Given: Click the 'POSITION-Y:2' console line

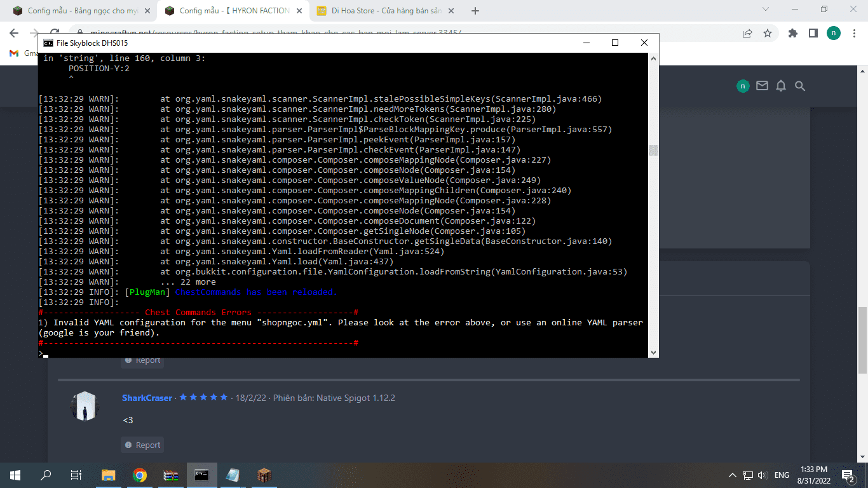Looking at the screenshot, I should click(99, 69).
